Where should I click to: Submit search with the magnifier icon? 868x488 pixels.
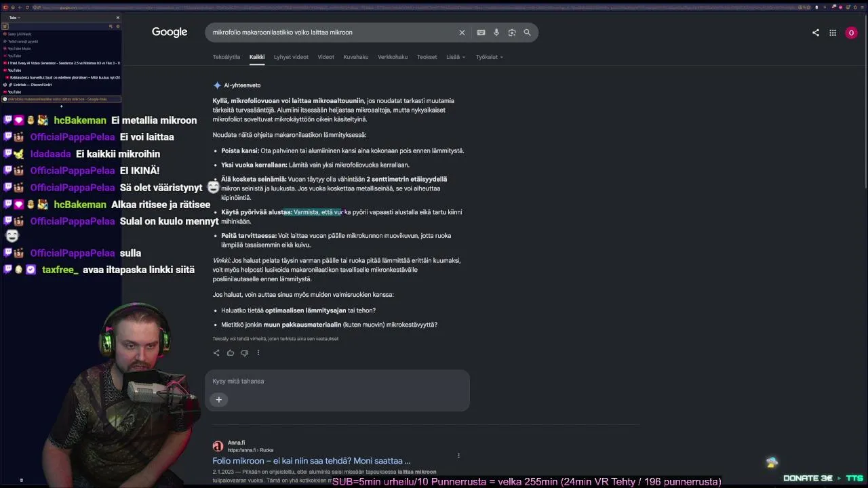527,33
